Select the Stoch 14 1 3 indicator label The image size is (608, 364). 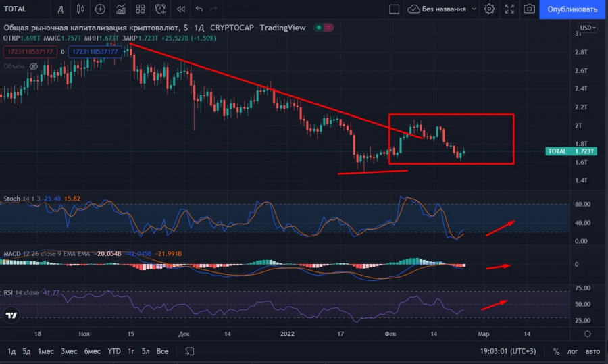tap(22, 199)
